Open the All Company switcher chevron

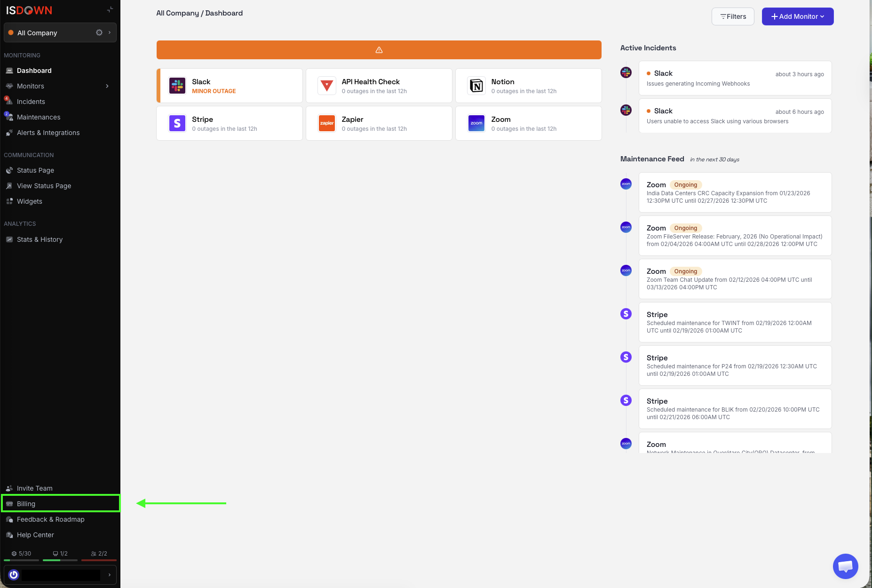(110, 32)
